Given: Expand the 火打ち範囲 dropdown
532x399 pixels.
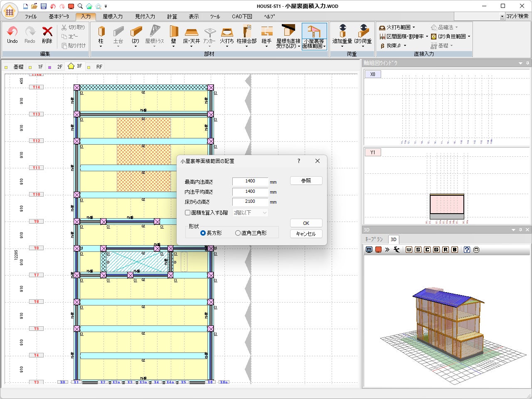Looking at the screenshot, I should click(414, 27).
